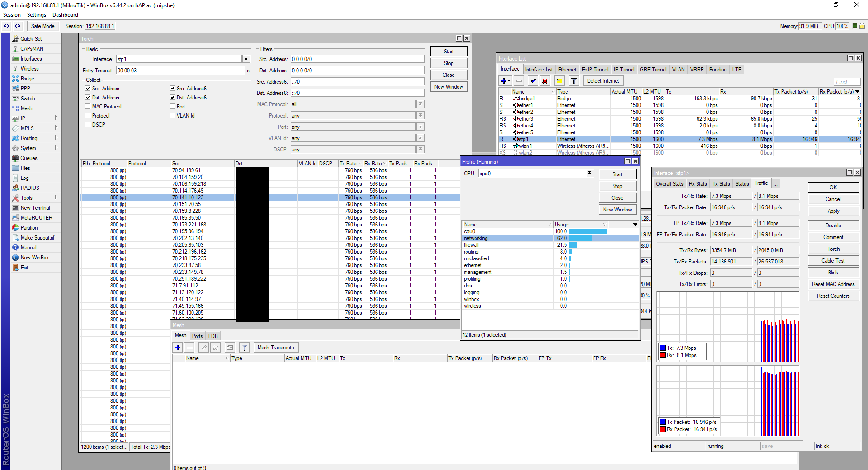Open the Torch Interface dropdown
The height and width of the screenshot is (470, 868).
[x=246, y=59]
